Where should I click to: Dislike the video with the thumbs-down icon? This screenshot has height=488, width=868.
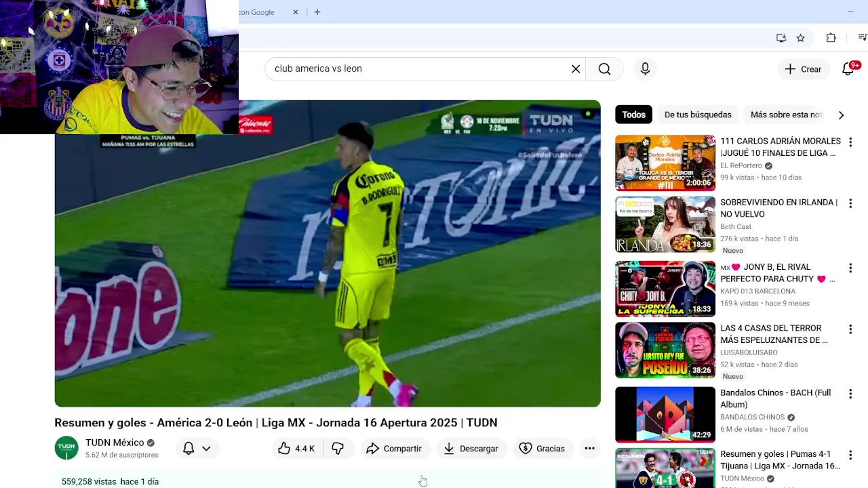pos(338,449)
